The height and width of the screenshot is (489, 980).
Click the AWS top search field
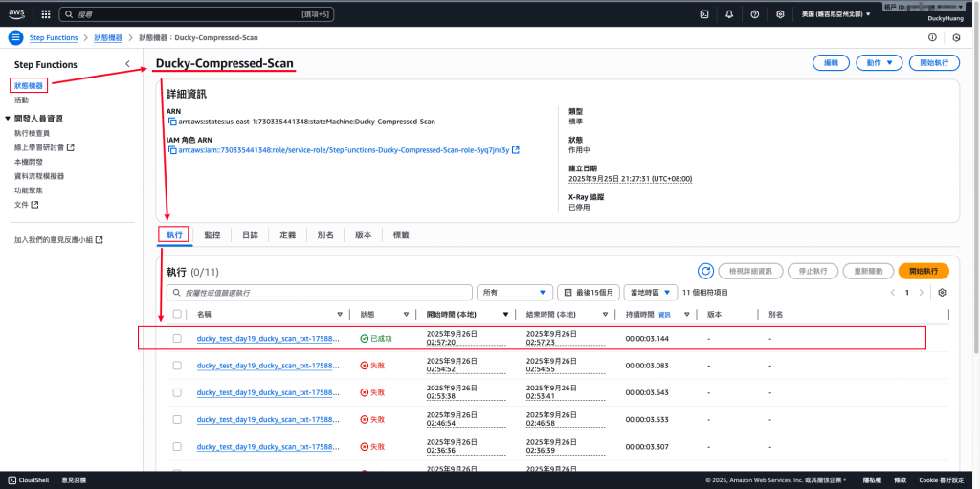click(196, 13)
